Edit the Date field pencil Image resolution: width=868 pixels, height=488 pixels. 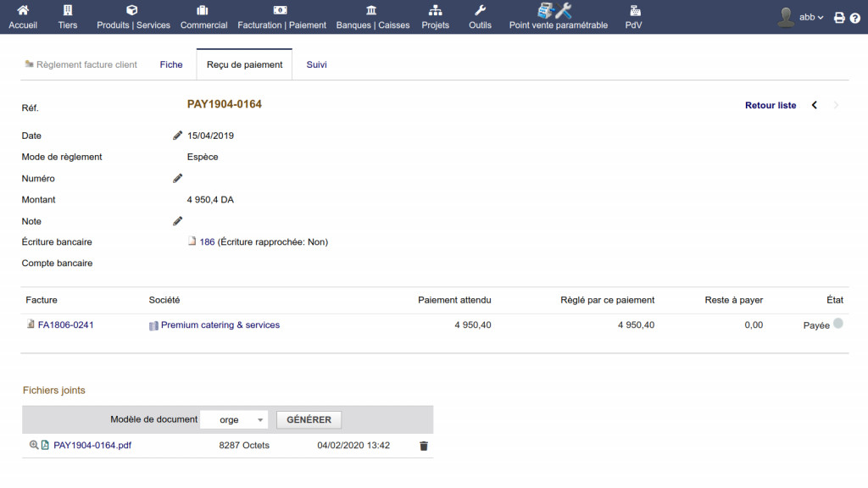point(177,136)
